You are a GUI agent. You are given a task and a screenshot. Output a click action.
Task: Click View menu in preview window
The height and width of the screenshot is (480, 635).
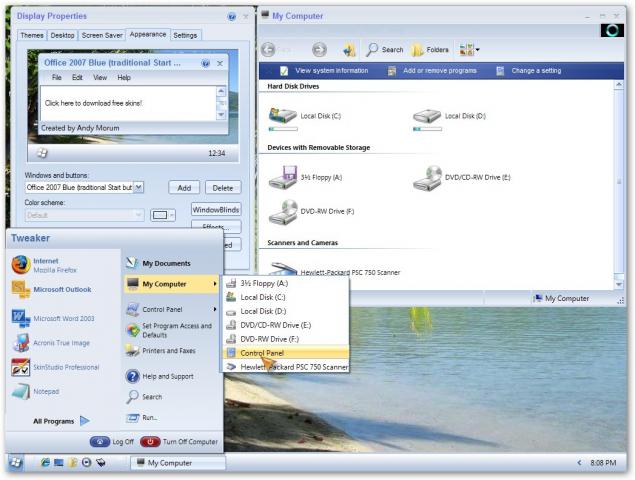pos(100,77)
